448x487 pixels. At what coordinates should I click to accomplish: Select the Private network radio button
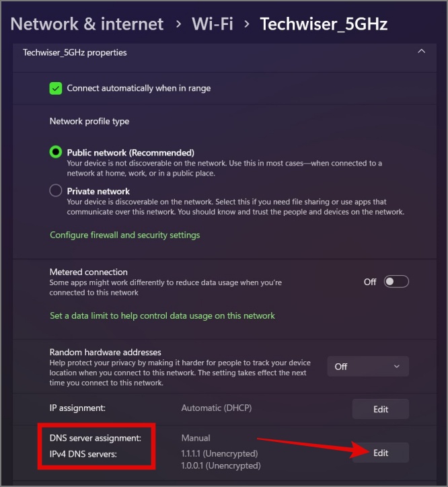point(56,191)
